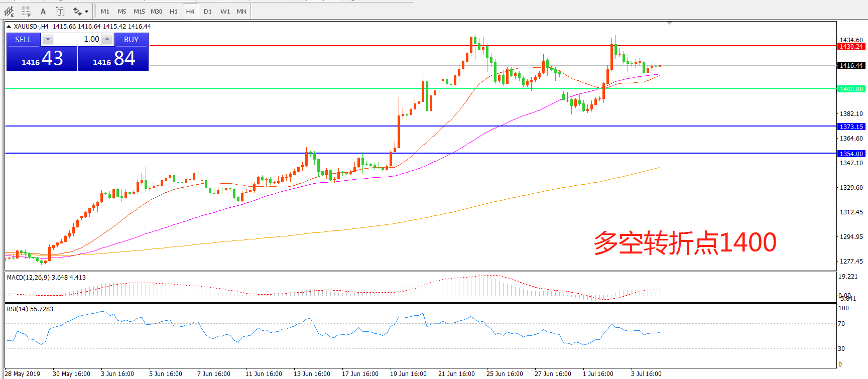Increase trade volume with up arrow
Image resolution: width=868 pixels, height=379 pixels.
pyautogui.click(x=107, y=39)
